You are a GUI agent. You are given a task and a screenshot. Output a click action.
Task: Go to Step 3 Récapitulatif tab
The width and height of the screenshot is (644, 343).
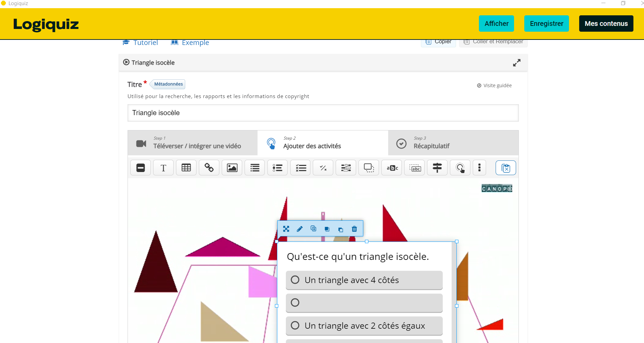tap(454, 143)
